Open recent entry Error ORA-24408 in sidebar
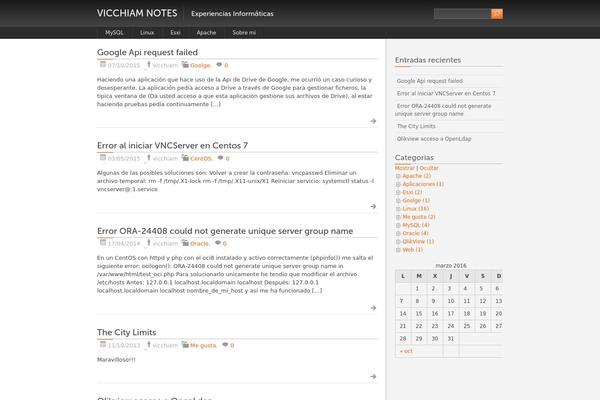This screenshot has width=600, height=400. (443, 110)
